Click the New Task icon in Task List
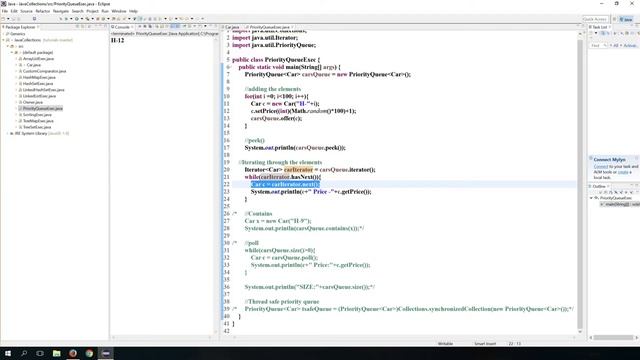Viewport: 640px width, 360px height. (591, 33)
